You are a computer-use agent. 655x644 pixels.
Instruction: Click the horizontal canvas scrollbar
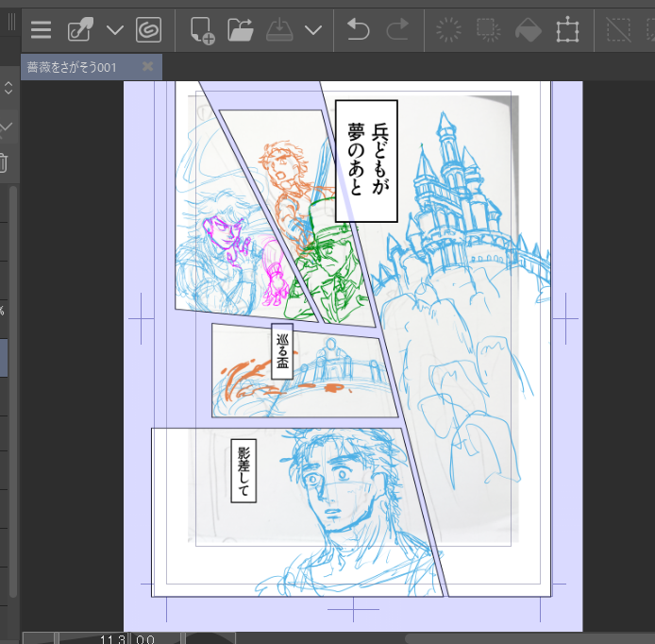(529, 638)
